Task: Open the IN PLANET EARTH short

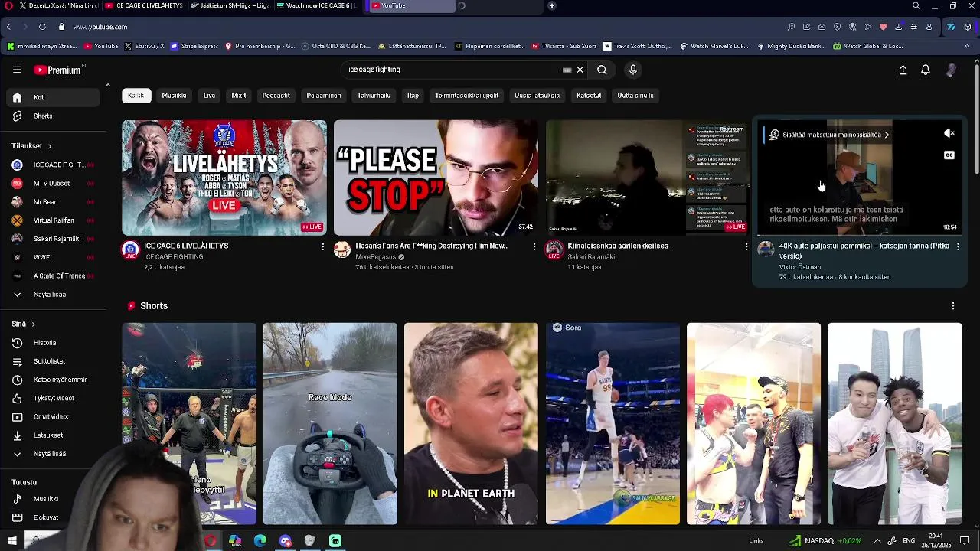Action: click(x=471, y=423)
